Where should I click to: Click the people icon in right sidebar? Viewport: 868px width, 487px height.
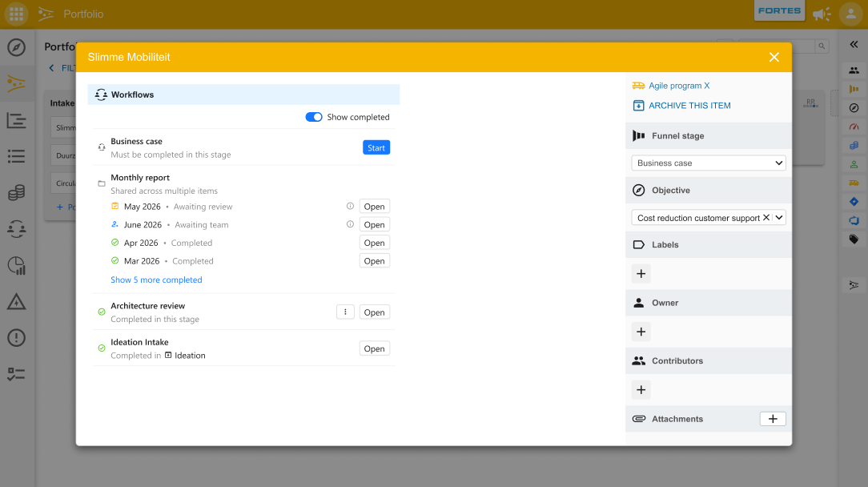(x=854, y=70)
